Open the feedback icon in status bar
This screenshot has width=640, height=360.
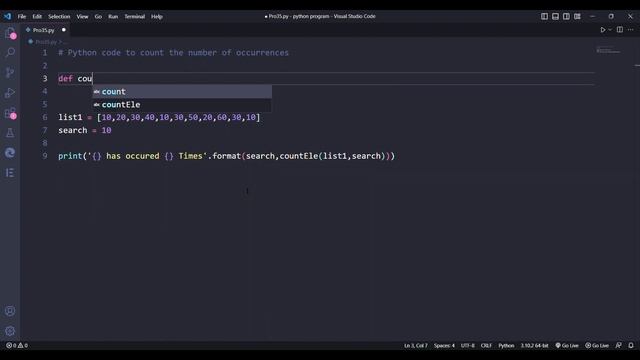point(619,345)
